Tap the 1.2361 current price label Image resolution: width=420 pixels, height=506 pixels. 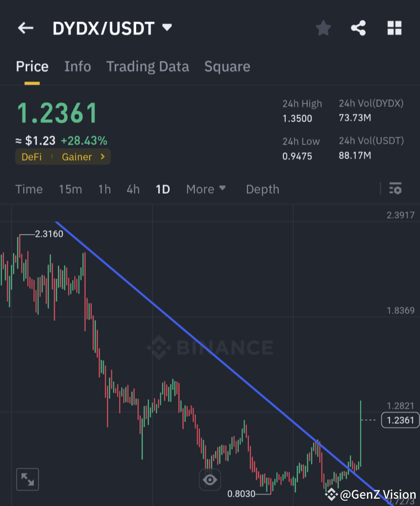(400, 420)
